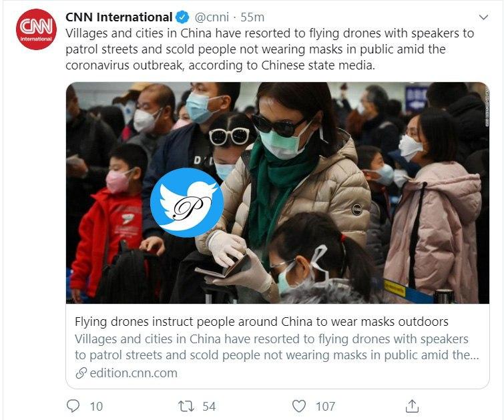
Task: Open the share upload icon
Action: 412,406
